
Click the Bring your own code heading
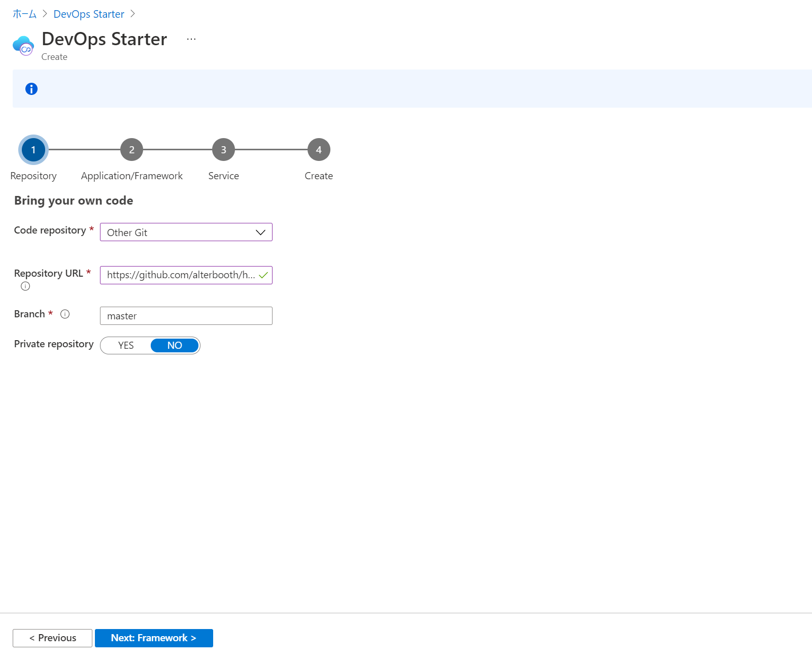pos(74,201)
